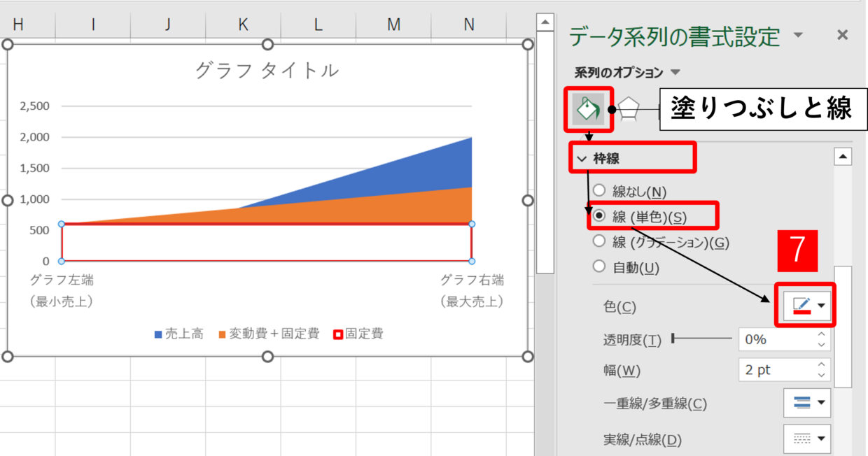Increase the 幅 width with the up spinner
This screenshot has height=456, width=868.
click(x=822, y=365)
